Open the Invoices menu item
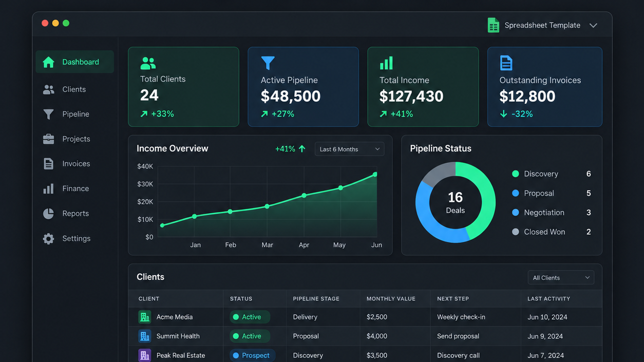Image resolution: width=644 pixels, height=362 pixels. [75, 164]
